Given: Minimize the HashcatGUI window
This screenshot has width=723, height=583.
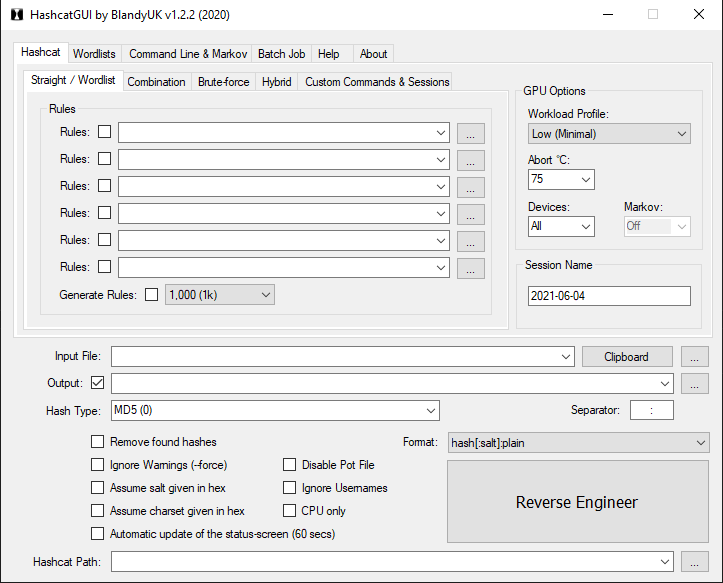Looking at the screenshot, I should tap(608, 14).
